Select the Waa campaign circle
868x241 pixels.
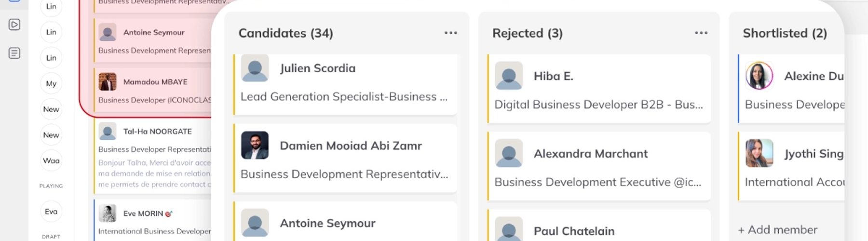(x=51, y=161)
